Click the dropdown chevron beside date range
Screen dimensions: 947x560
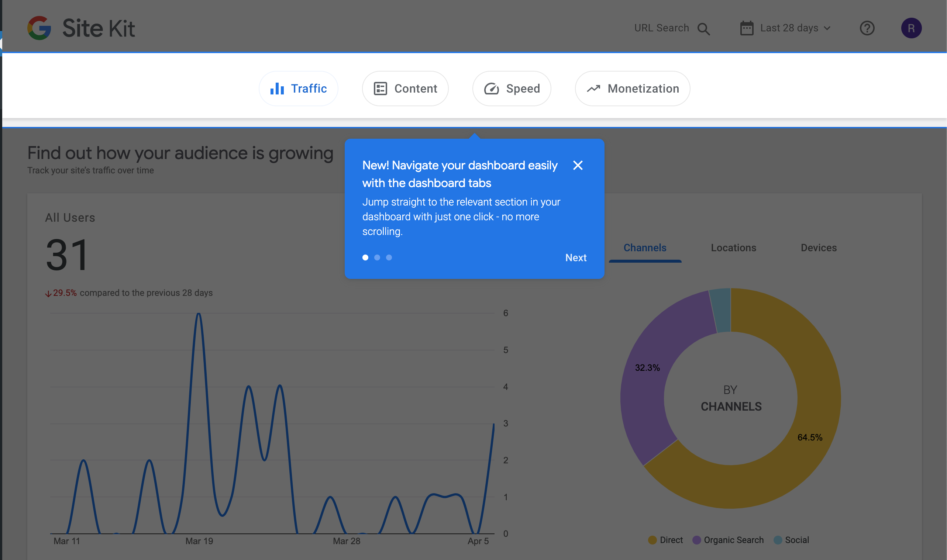(827, 28)
